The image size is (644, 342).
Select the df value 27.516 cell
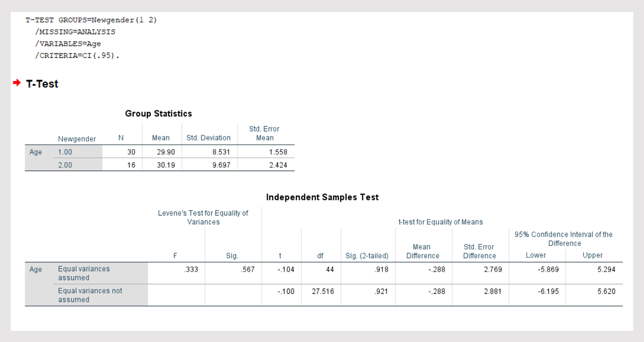coord(323,291)
